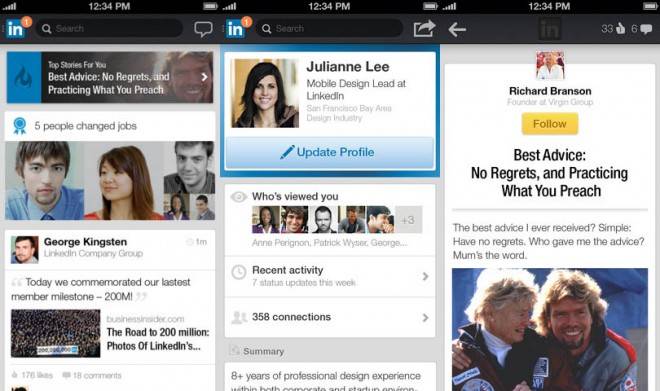
Task: Focus the profile screen Search field
Action: pyautogui.click(x=329, y=29)
